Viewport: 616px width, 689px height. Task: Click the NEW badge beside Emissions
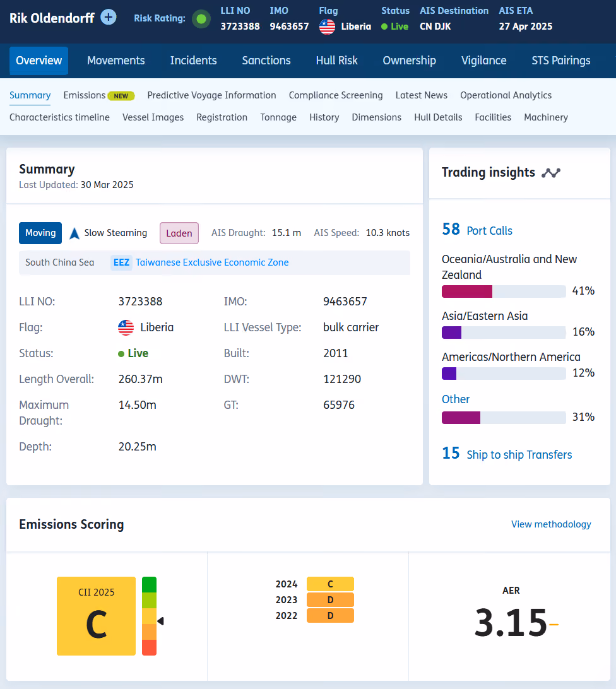[121, 96]
